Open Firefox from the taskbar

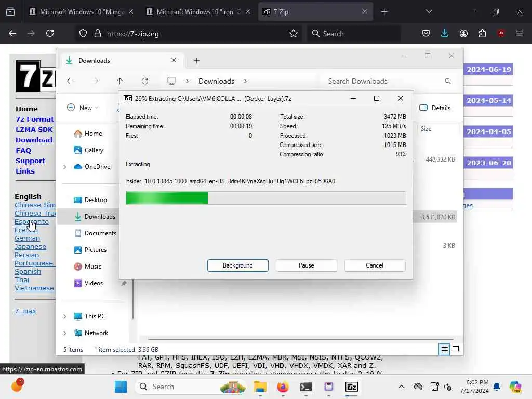coord(283,387)
